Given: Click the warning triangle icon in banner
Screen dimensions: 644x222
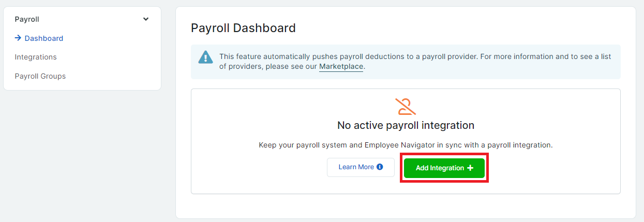Looking at the screenshot, I should pos(206,57).
